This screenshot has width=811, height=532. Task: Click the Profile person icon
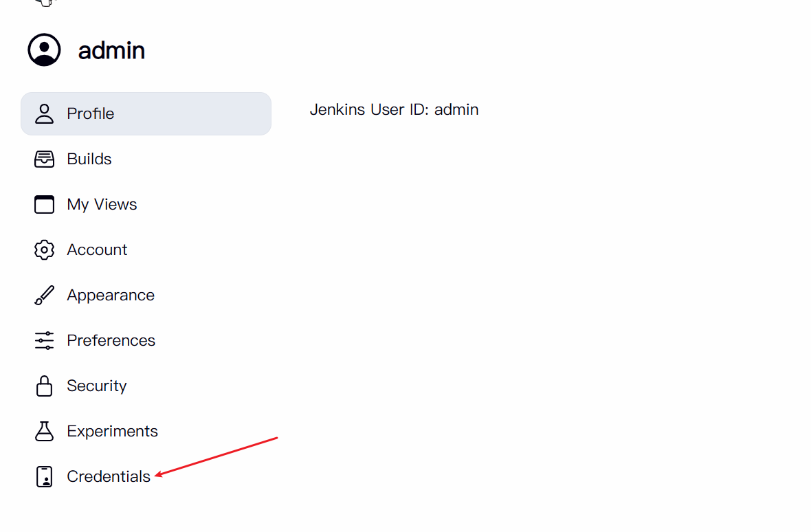pos(44,113)
